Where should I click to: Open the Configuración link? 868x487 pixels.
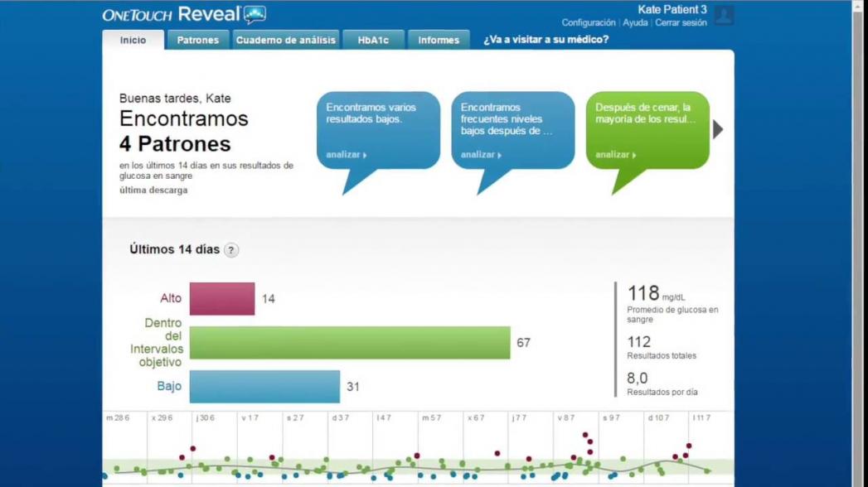589,23
